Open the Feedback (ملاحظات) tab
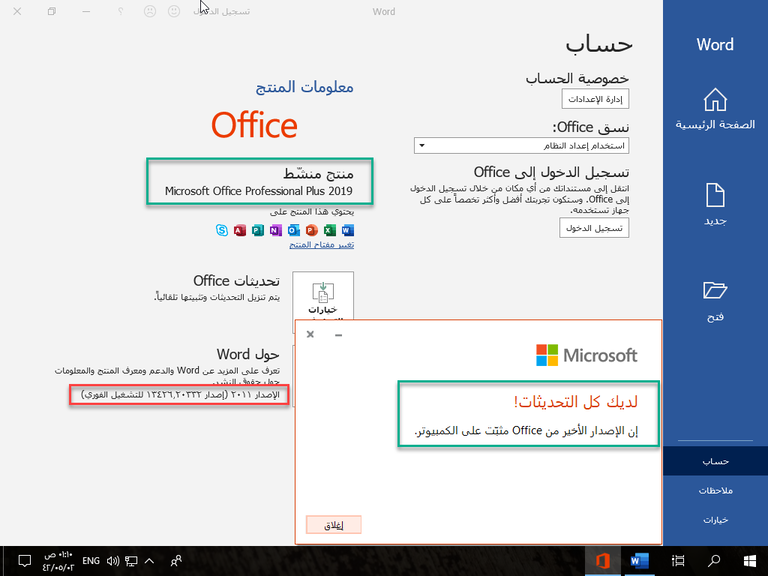Viewport: 768px width, 576px height. (x=715, y=490)
